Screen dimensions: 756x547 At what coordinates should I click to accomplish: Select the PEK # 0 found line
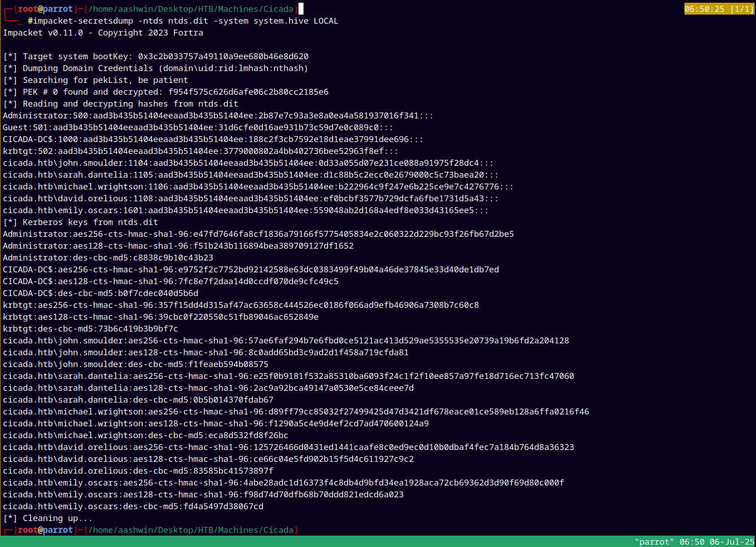166,92
